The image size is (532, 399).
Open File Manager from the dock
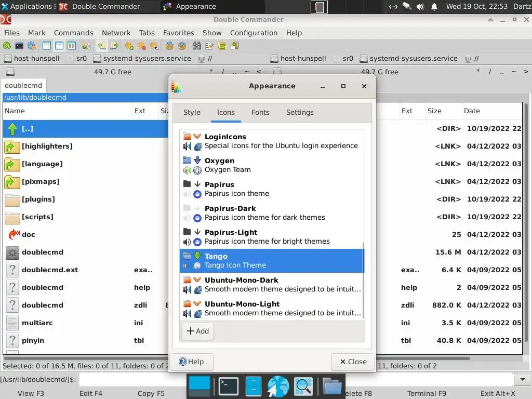point(253,386)
